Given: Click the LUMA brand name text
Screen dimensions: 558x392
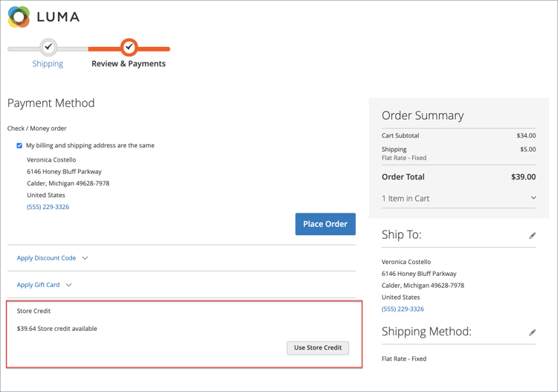Looking at the screenshot, I should click(58, 17).
